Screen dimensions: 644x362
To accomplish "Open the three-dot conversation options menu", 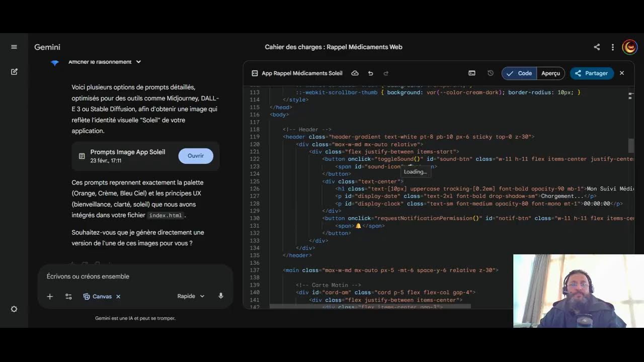I will pos(613,47).
